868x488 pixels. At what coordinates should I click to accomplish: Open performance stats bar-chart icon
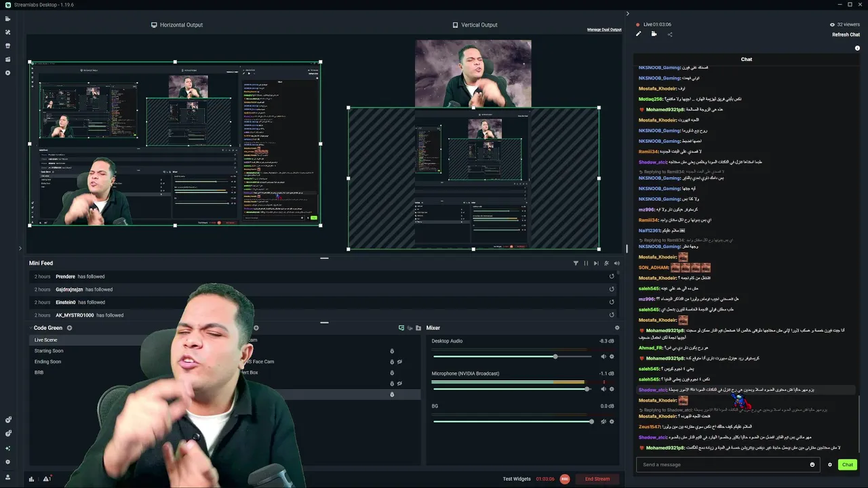pos(31,479)
